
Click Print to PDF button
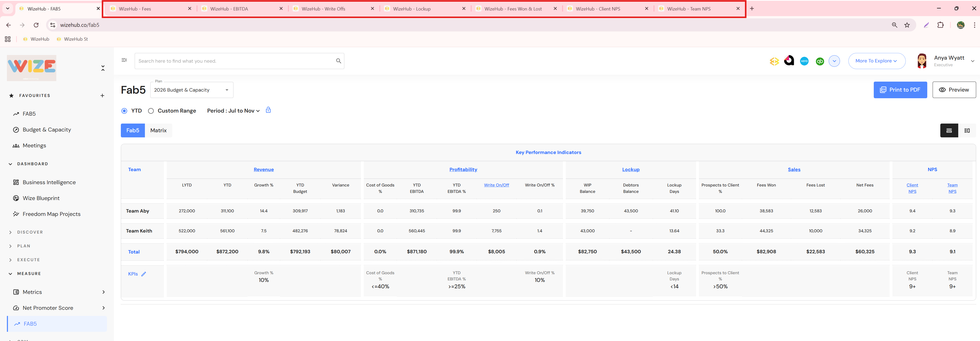900,90
